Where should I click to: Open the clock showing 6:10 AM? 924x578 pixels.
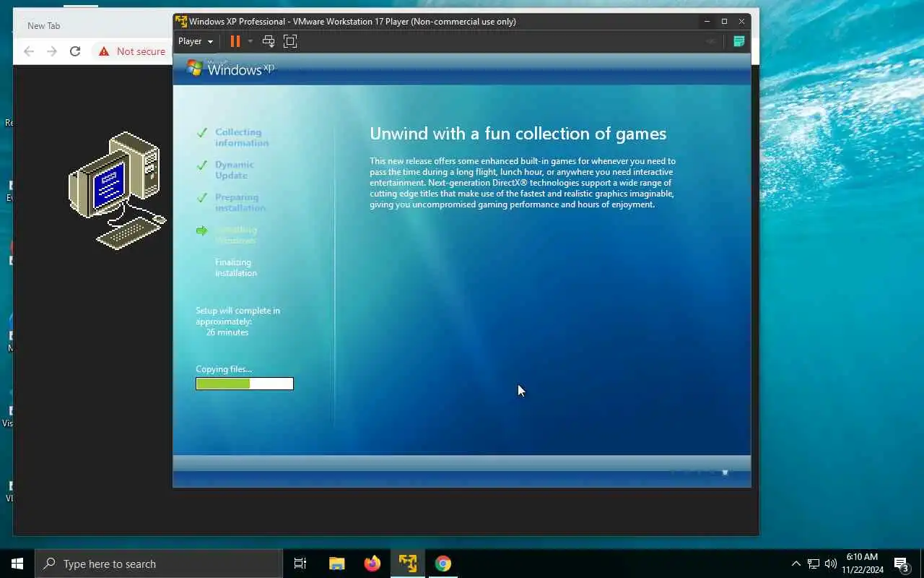tap(862, 564)
